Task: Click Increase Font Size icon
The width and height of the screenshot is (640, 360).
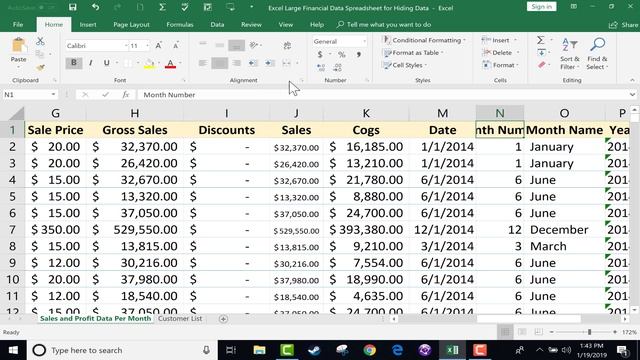Action: [x=158, y=46]
